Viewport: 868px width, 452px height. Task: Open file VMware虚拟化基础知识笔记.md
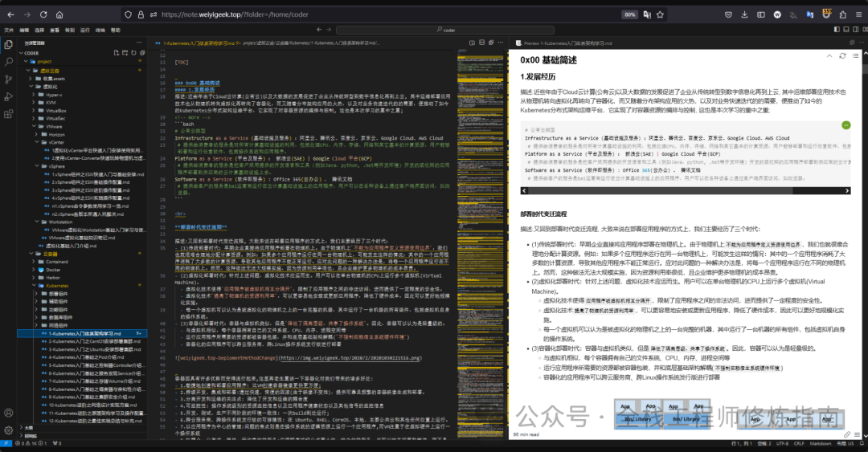click(x=81, y=238)
